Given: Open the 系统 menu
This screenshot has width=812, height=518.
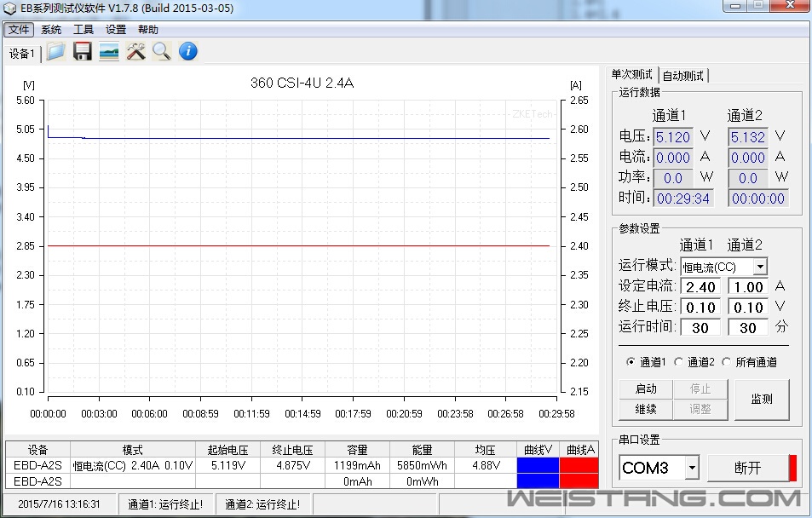Looking at the screenshot, I should coord(51,30).
